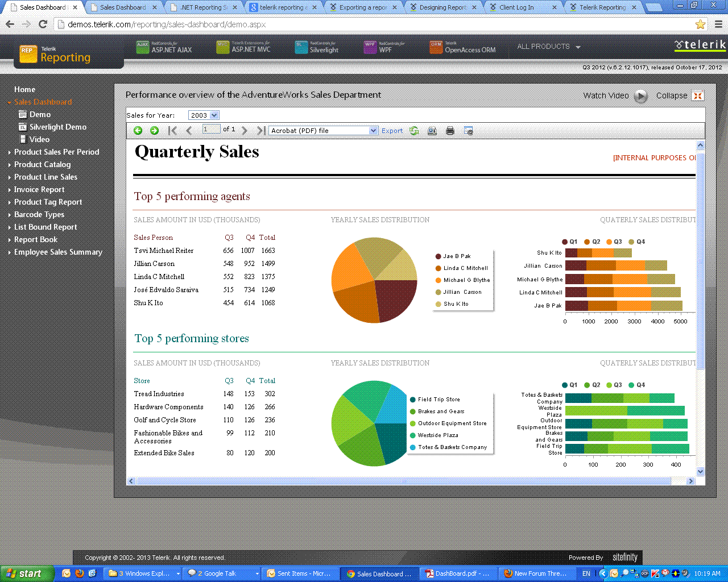This screenshot has width=728, height=582.
Task: Go to next report page
Action: [x=245, y=131]
